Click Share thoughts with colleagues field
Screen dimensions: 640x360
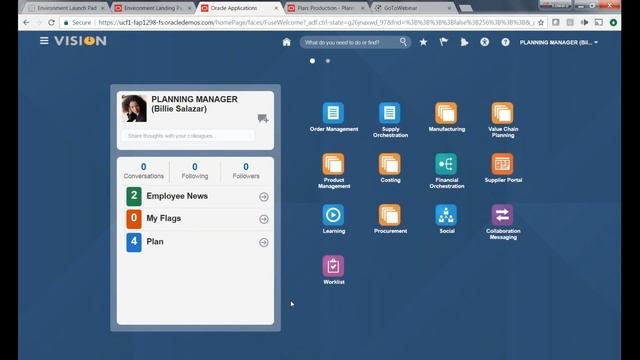(188, 136)
